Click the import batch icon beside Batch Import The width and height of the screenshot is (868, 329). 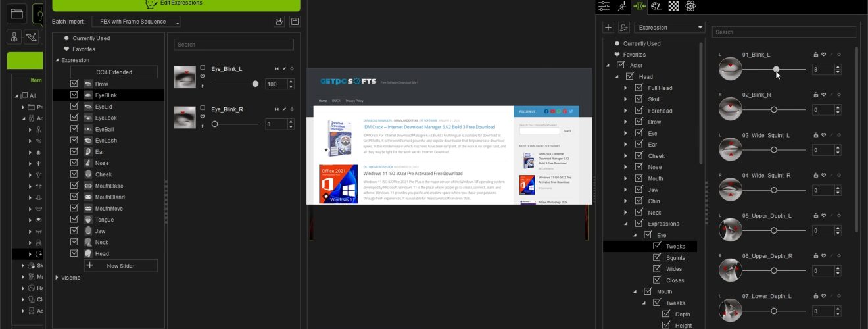(x=279, y=22)
